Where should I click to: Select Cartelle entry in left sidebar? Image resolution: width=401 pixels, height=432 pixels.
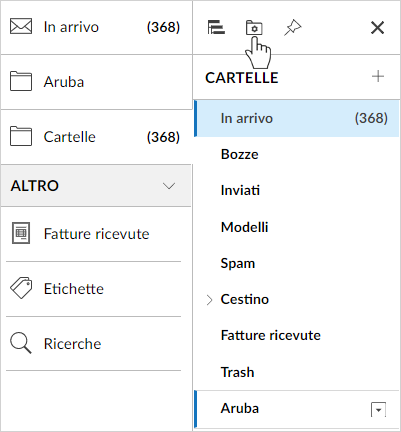[x=96, y=137]
